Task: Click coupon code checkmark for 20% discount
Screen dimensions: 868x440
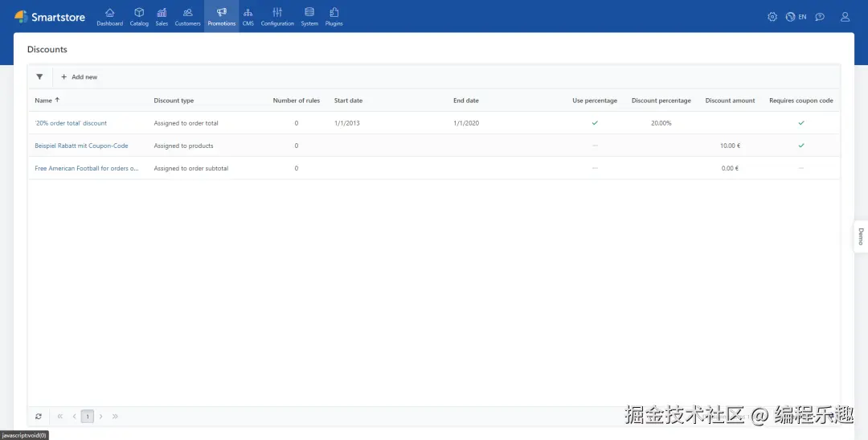Action: coord(801,123)
